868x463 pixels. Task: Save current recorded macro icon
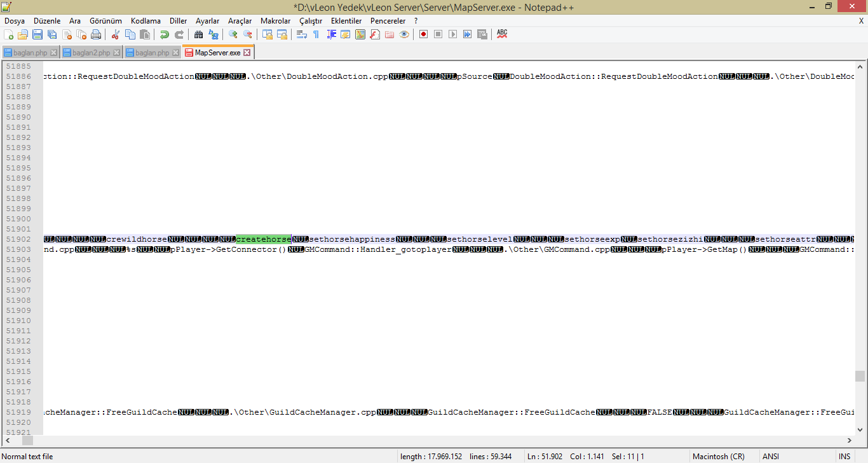[x=482, y=34]
